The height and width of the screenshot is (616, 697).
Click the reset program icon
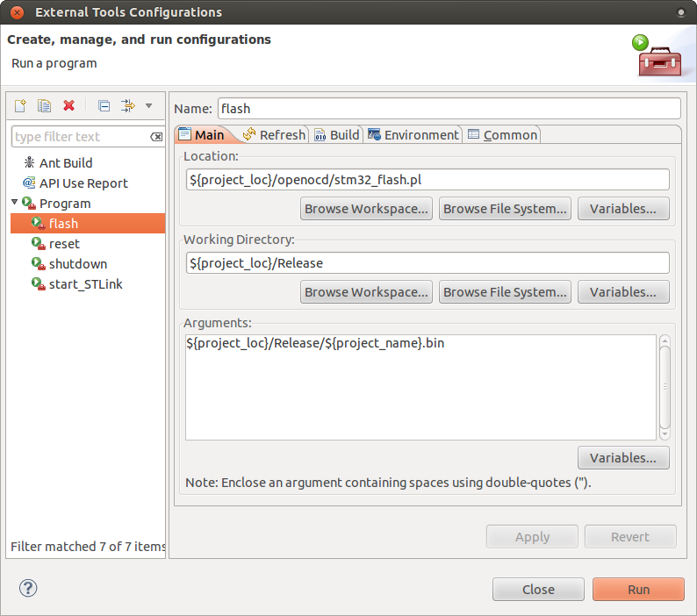39,244
